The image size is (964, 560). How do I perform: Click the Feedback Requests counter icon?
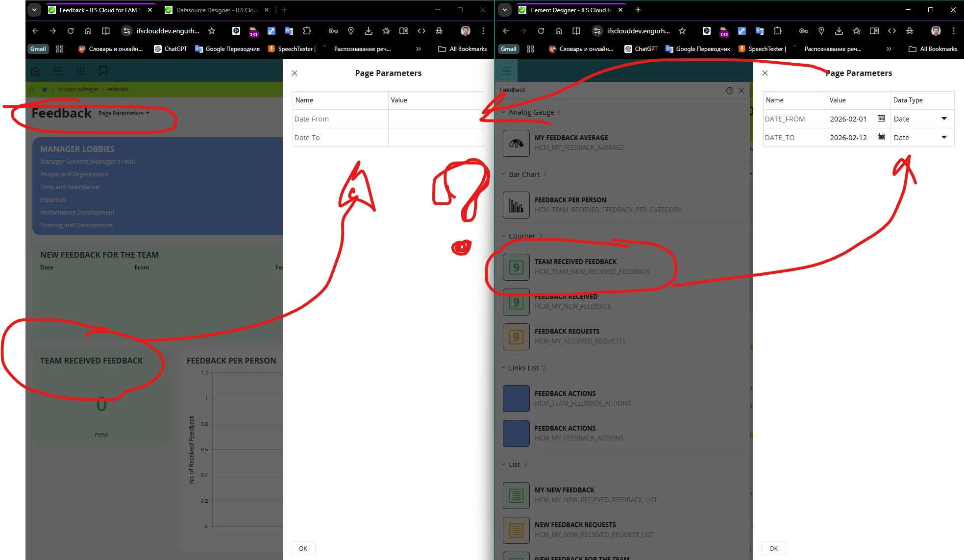(x=516, y=337)
